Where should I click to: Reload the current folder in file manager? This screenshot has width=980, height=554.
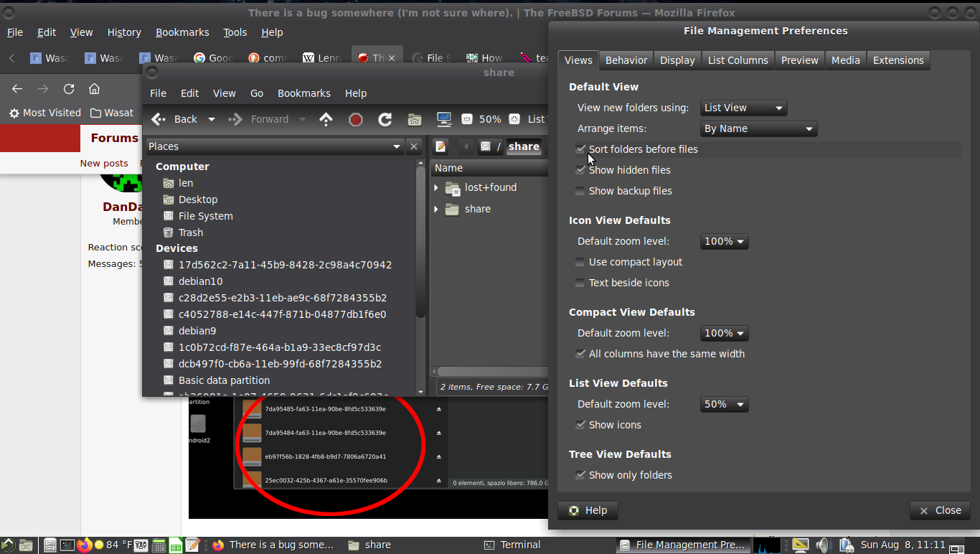click(385, 120)
